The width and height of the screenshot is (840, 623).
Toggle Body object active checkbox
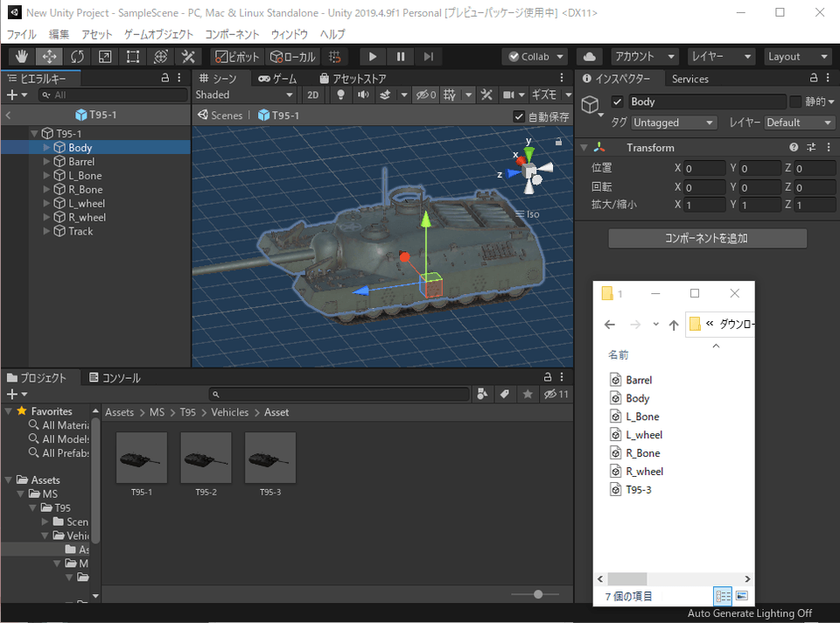617,101
